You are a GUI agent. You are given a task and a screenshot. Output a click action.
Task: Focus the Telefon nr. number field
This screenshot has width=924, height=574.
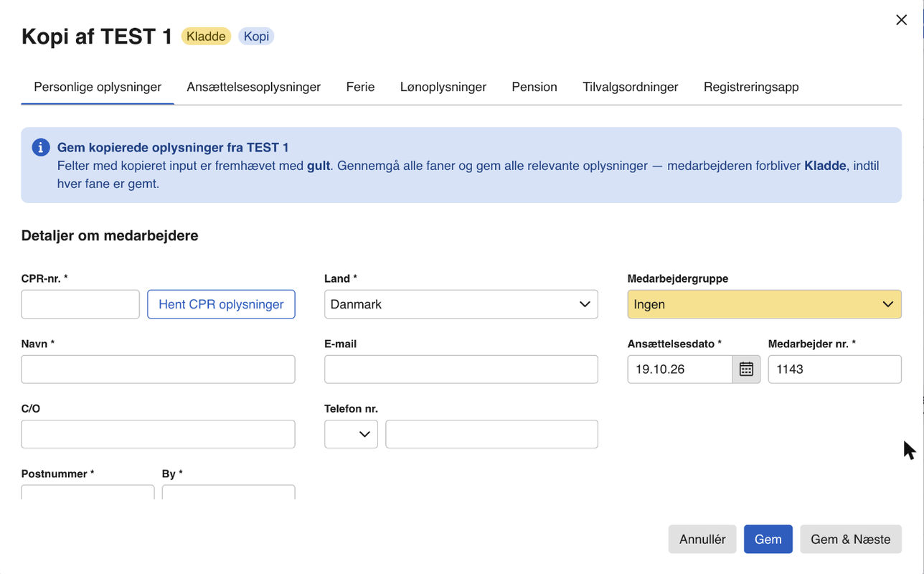pos(491,434)
